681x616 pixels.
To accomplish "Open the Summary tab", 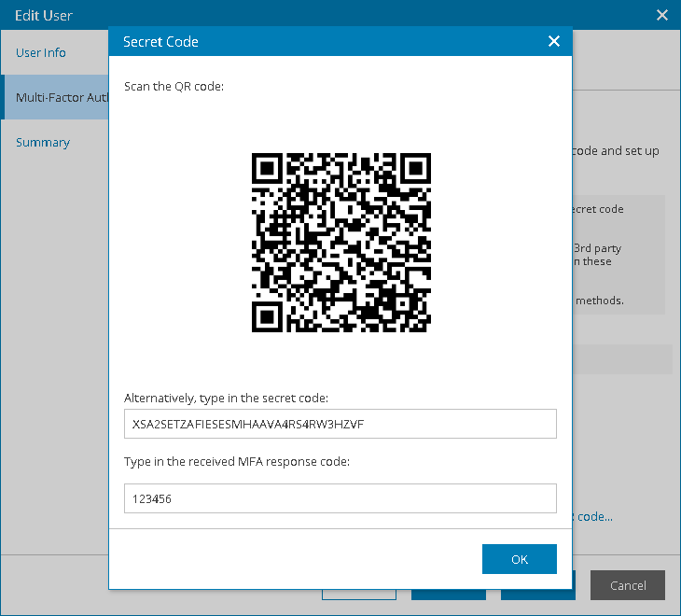I will 43,143.
